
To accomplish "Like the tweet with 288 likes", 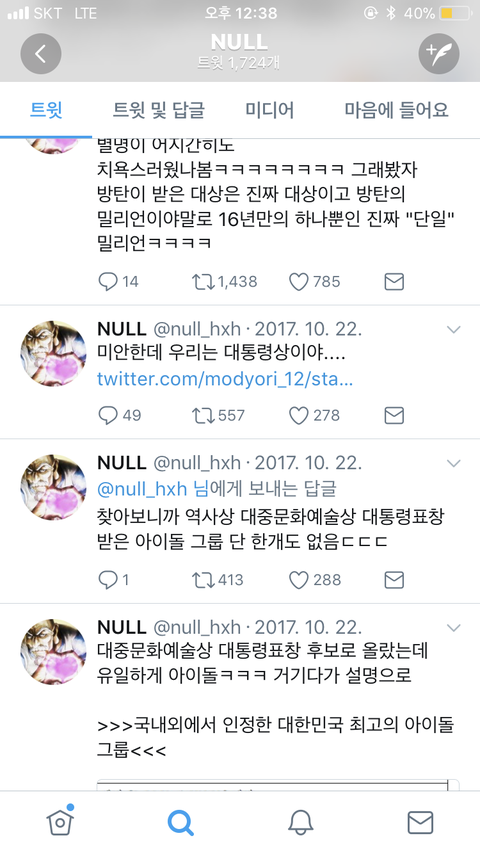I will click(314, 580).
